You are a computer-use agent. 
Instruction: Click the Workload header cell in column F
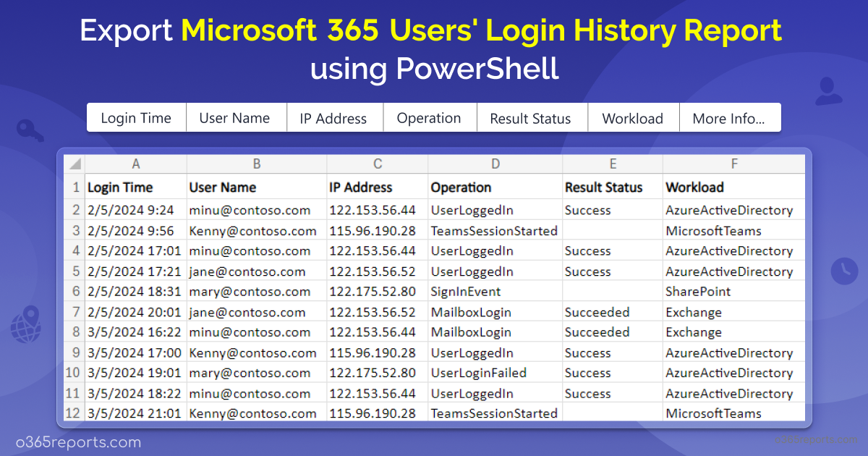pyautogui.click(x=694, y=187)
